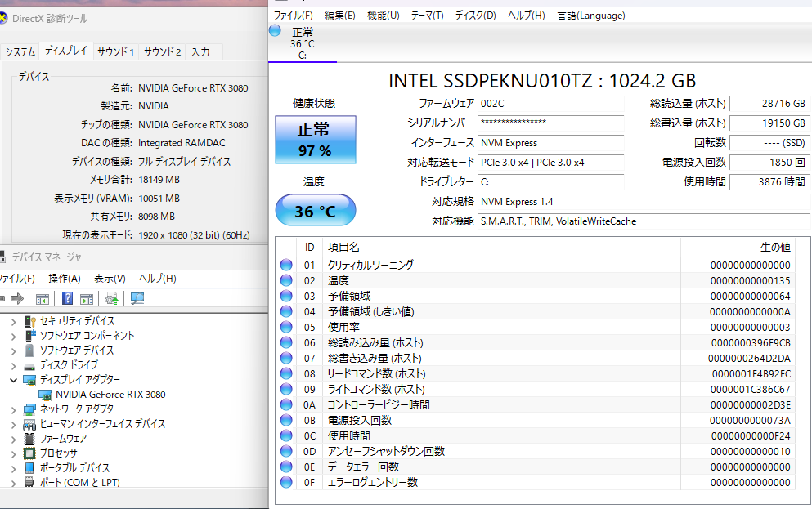The width and height of the screenshot is (812, 509).
Task: Click the Software Components icon in device tree
Action: pyautogui.click(x=30, y=336)
